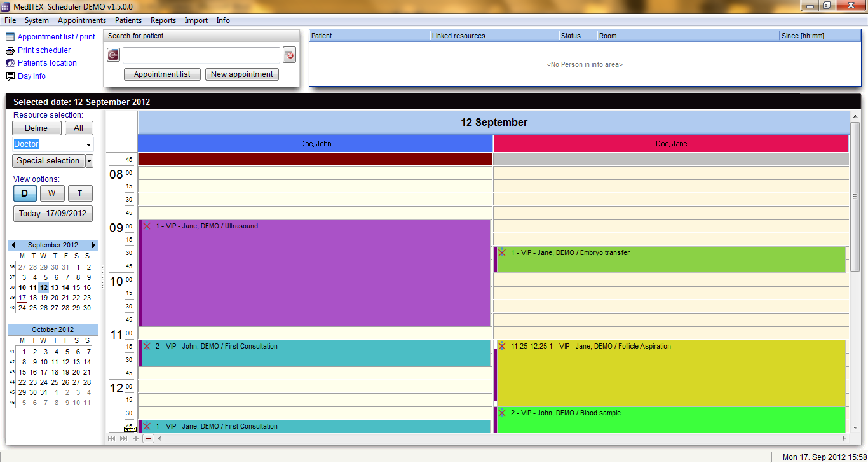Click the Patient column header in info area

369,36
